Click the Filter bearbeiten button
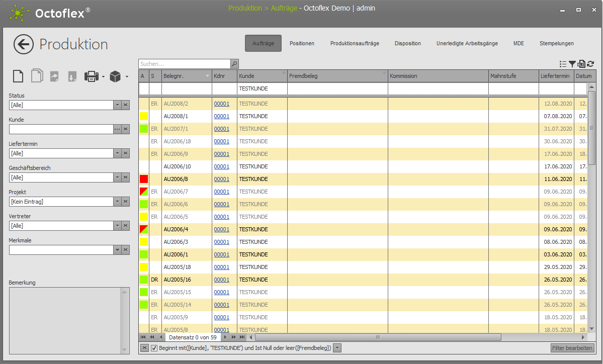This screenshot has height=364, width=603. coord(572,348)
